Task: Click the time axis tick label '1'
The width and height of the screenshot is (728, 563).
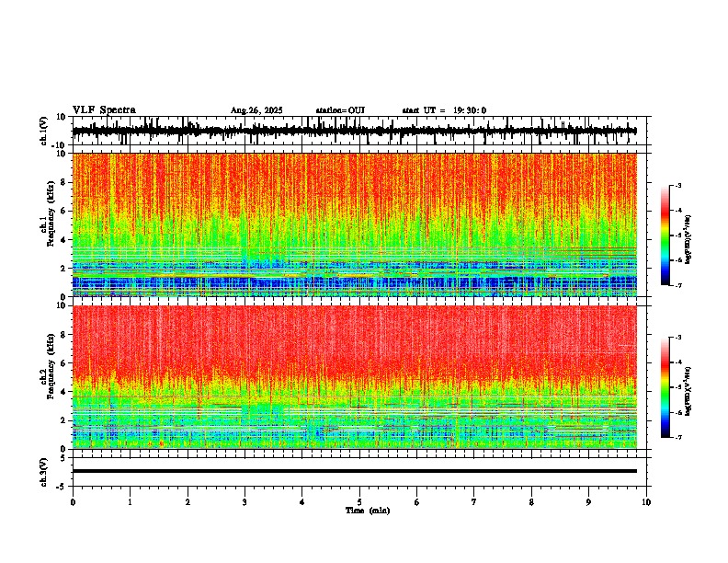Action: tap(130, 502)
